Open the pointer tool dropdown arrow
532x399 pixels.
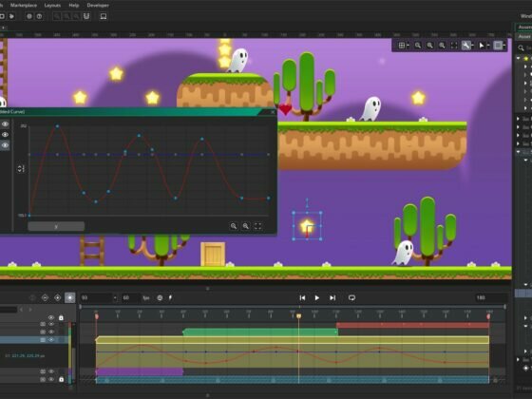(x=488, y=46)
